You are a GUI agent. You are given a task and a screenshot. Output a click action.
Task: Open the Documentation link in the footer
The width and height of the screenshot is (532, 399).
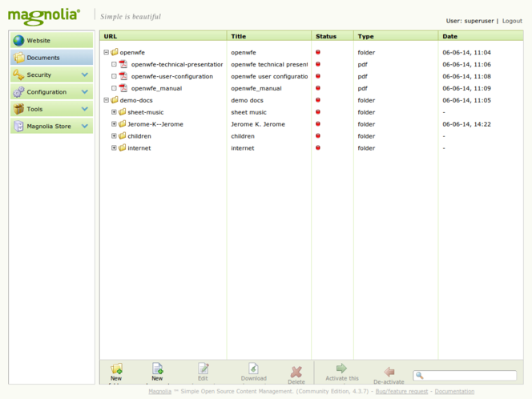(454, 391)
